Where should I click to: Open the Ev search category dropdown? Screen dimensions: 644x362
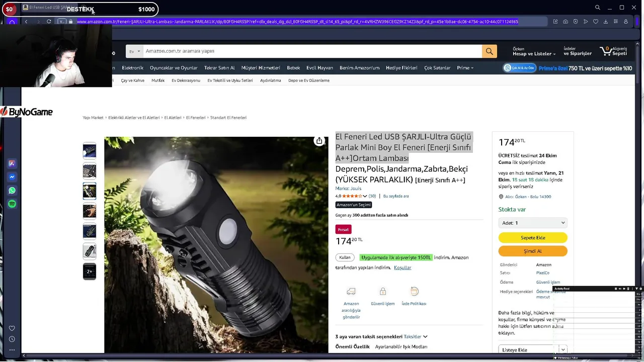[134, 51]
